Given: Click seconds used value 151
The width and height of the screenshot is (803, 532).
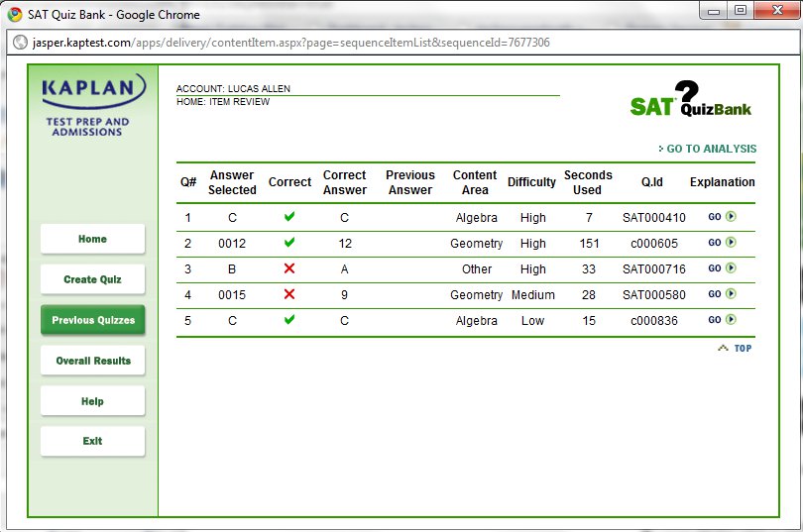Looking at the screenshot, I should [589, 244].
